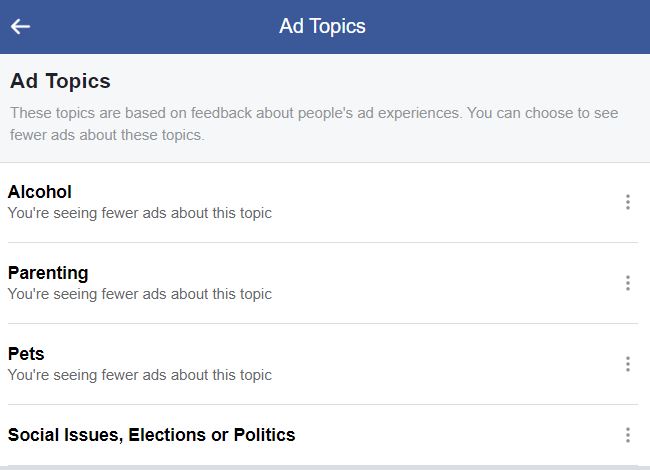This screenshot has height=470, width=650.
Task: Click the bold Ad Topics section heading
Action: [60, 81]
